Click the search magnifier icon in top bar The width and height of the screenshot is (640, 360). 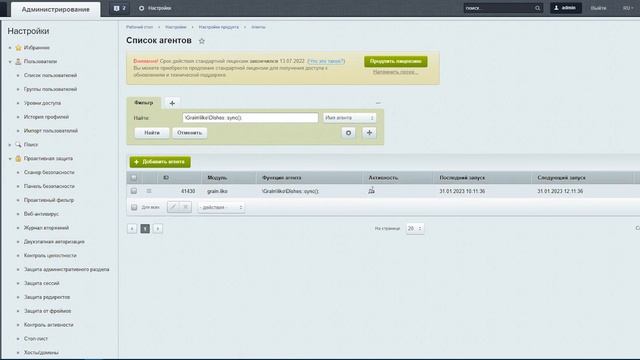[538, 8]
